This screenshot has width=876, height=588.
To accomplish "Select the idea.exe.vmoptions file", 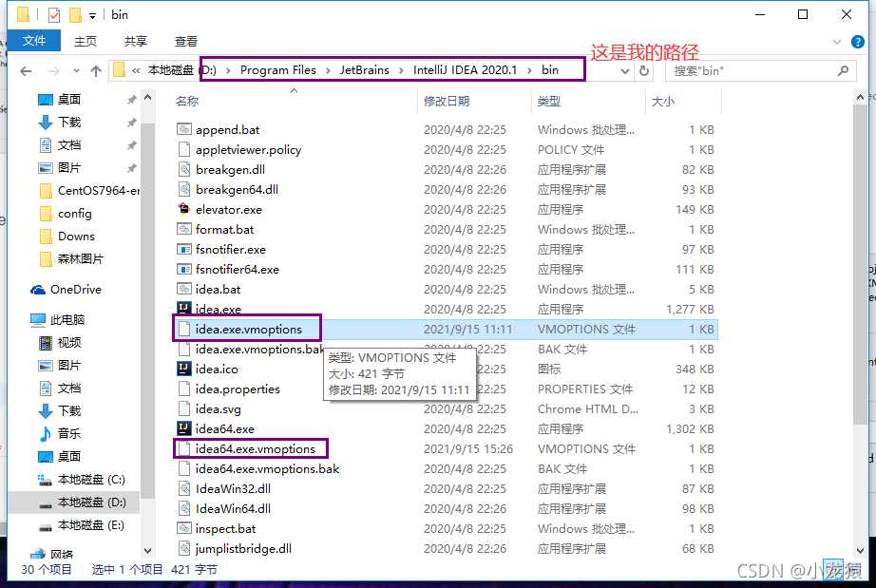I will click(248, 329).
